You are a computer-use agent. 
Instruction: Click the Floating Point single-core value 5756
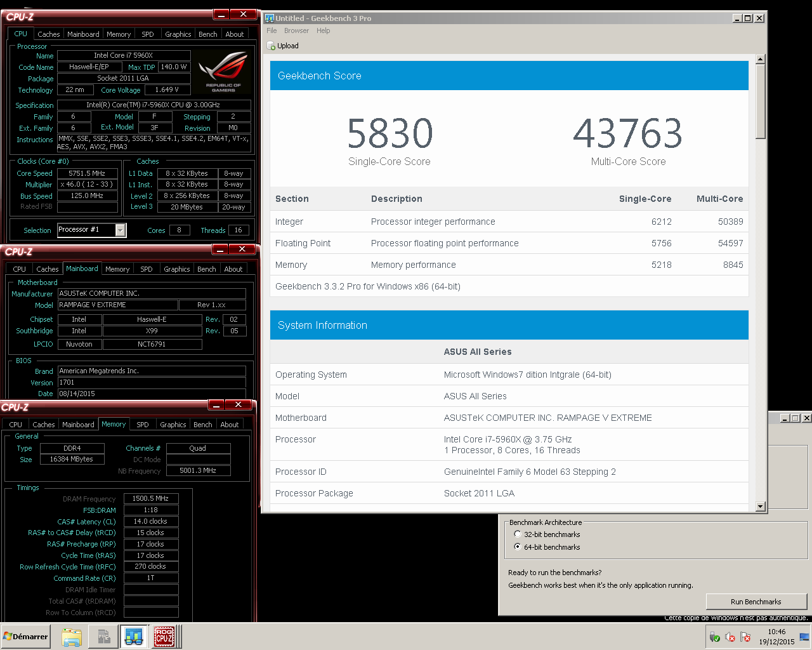662,243
